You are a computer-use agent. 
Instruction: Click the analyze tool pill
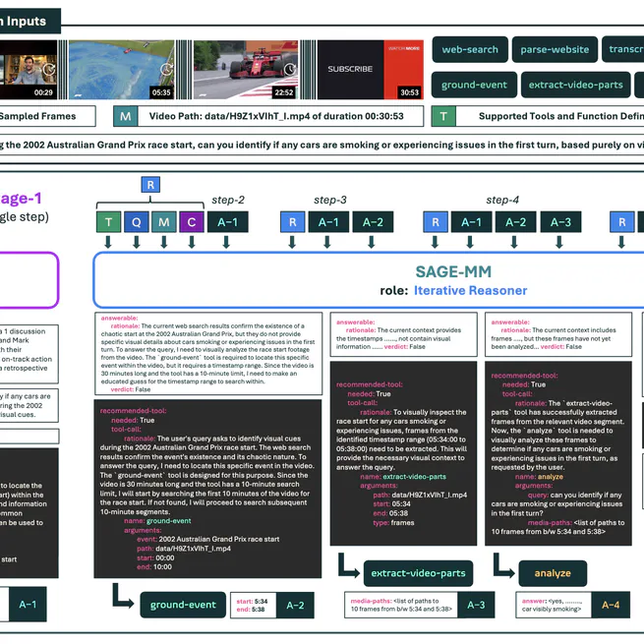tap(553, 573)
